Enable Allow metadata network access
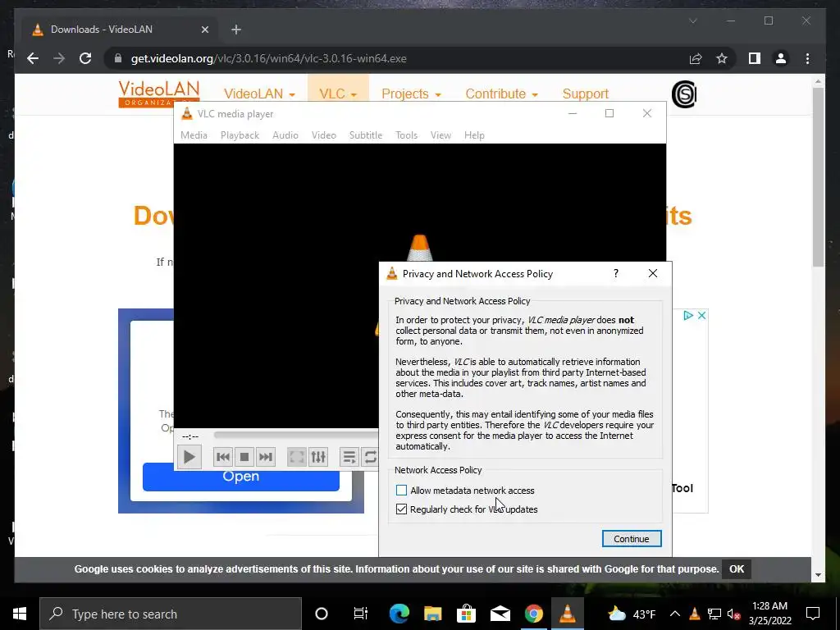This screenshot has width=840, height=630. (401, 491)
